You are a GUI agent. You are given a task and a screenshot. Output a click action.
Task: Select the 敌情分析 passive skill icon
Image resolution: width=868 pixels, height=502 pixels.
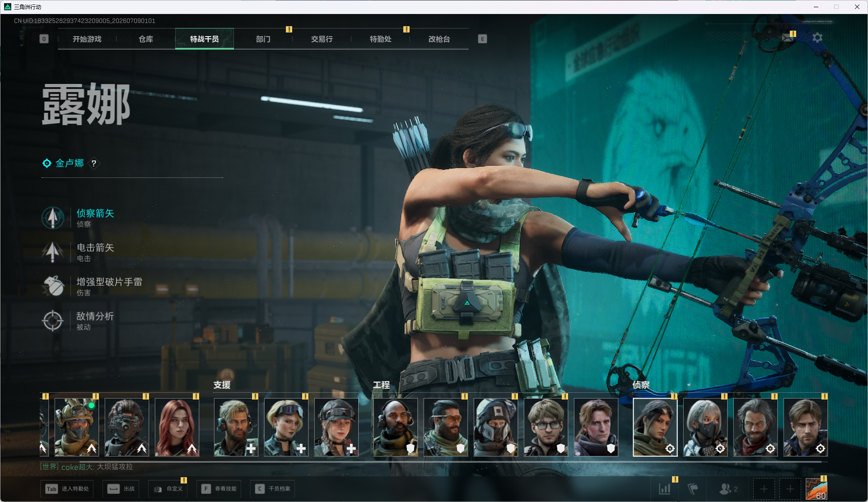coord(53,321)
